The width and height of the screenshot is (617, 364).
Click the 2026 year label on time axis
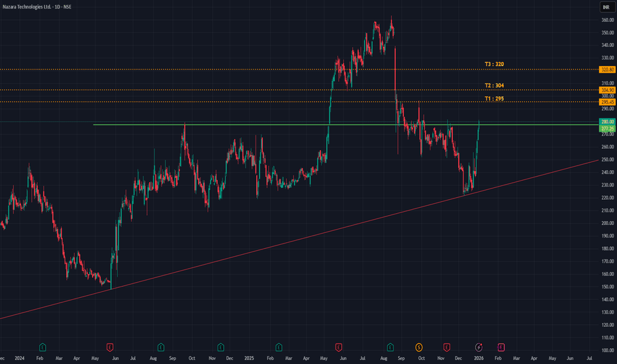[x=479, y=359]
